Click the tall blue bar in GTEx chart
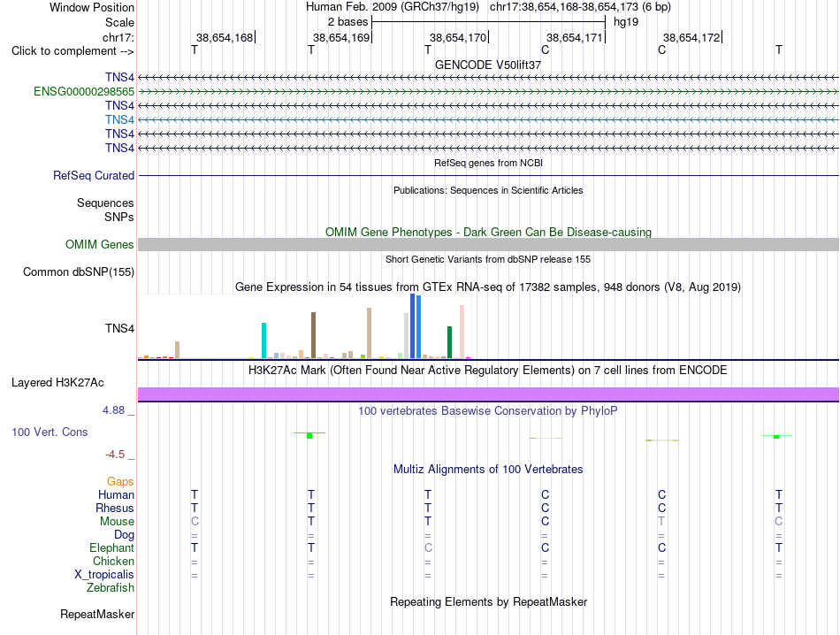 (413, 325)
